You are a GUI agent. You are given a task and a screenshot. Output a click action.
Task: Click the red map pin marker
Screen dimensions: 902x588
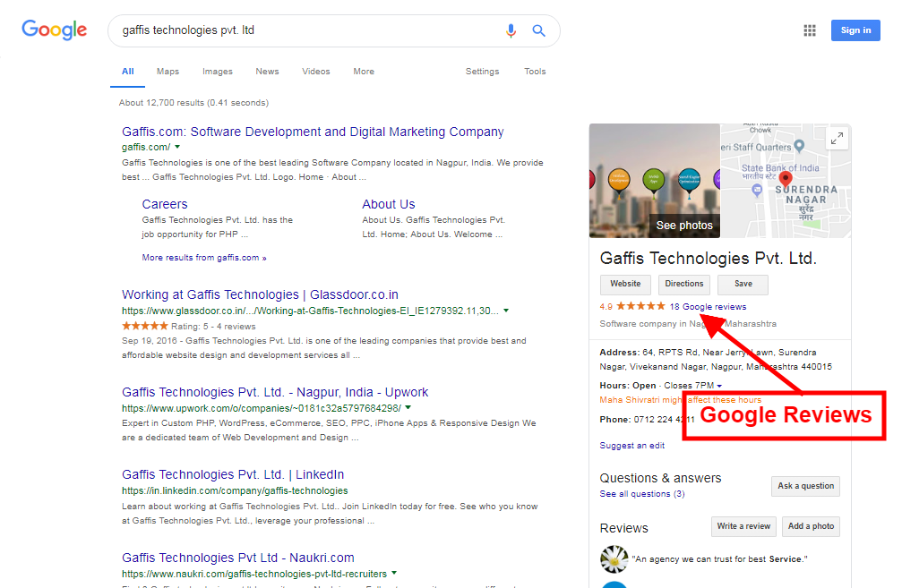point(786,179)
